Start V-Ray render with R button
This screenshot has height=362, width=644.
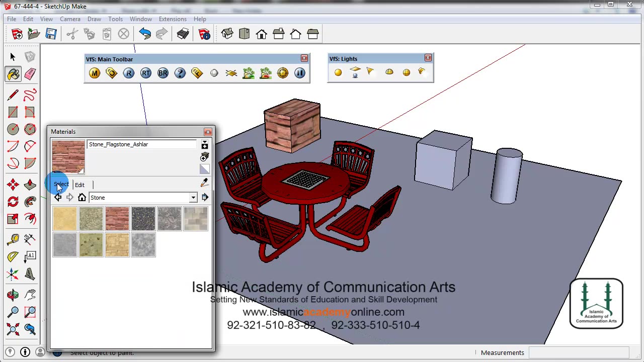point(129,73)
